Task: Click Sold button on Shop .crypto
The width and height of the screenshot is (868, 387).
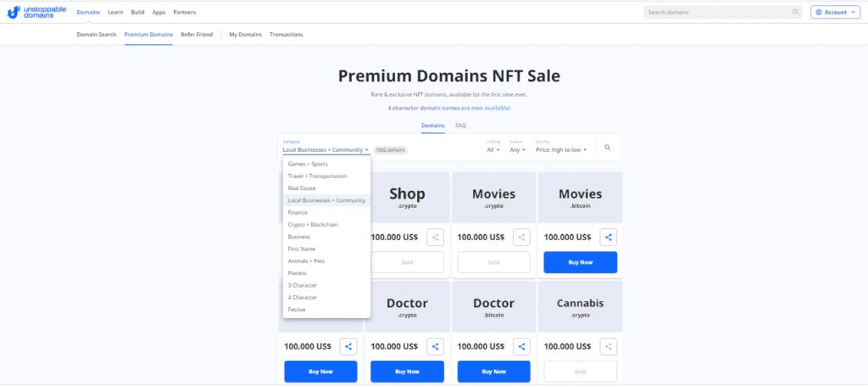Action: 407,262
